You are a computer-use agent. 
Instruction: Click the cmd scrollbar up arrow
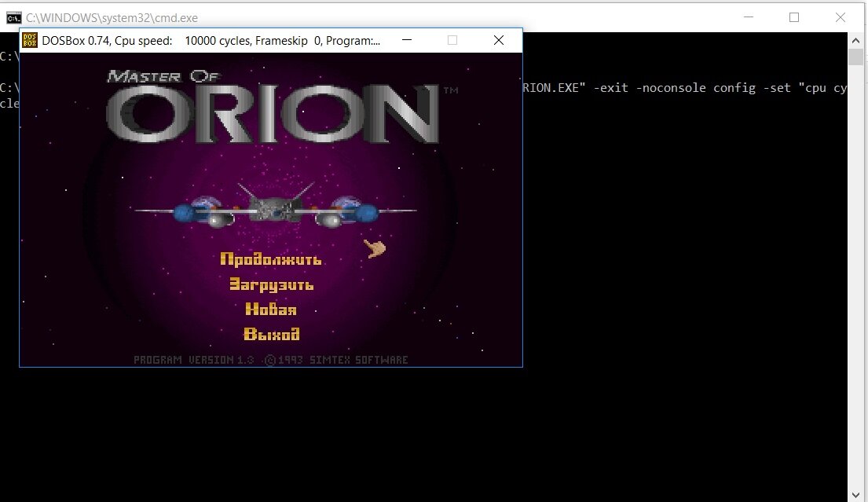(855, 40)
